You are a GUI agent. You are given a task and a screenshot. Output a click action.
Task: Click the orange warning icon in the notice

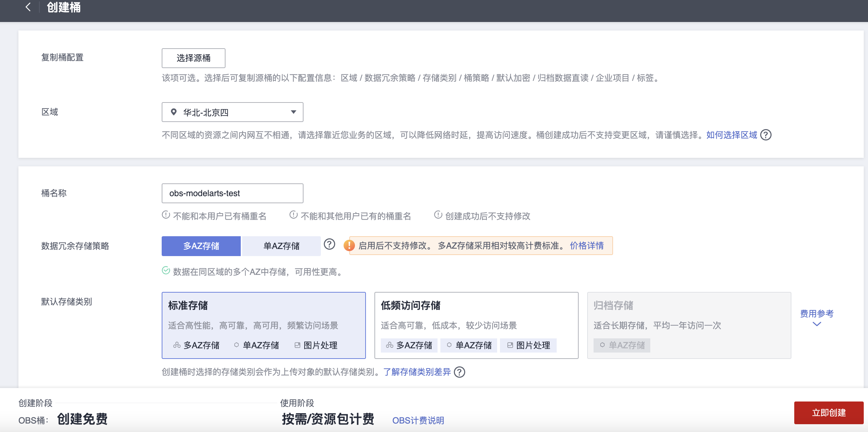point(349,245)
